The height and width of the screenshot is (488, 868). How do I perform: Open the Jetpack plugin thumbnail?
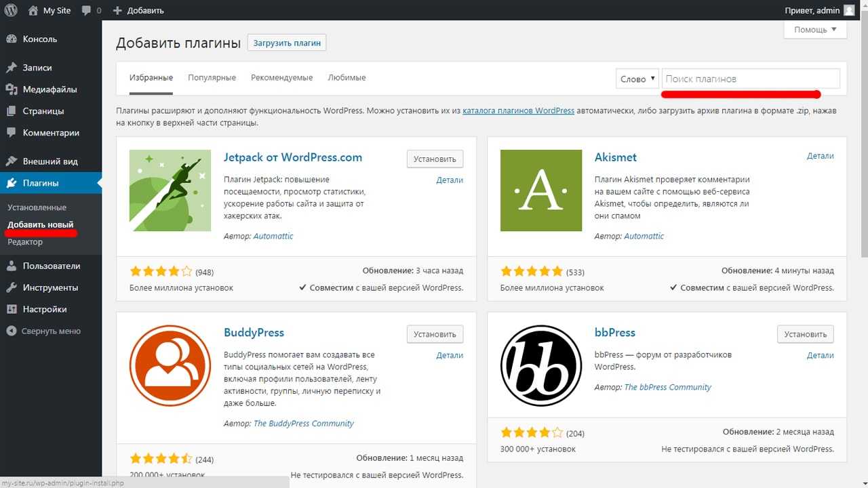170,190
